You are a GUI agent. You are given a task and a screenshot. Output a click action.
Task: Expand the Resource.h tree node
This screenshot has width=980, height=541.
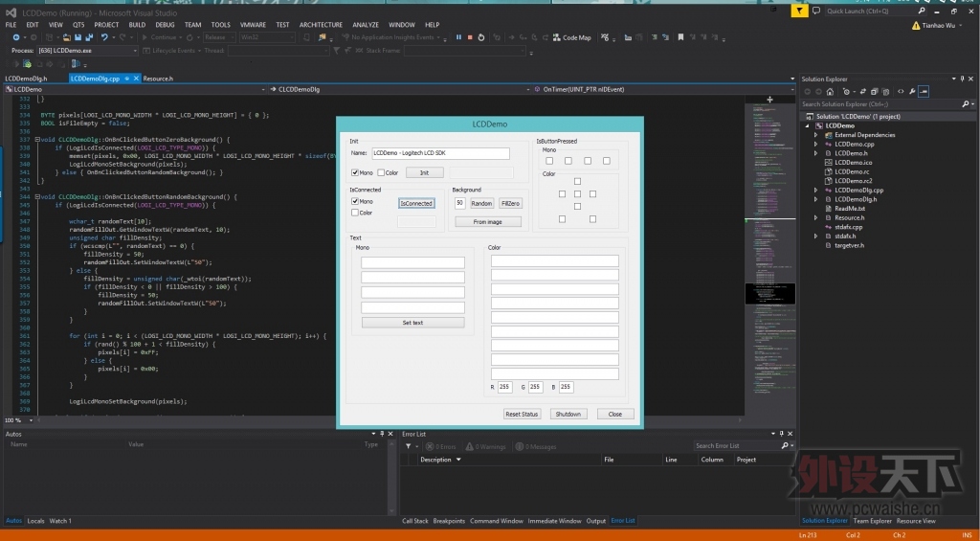(x=815, y=217)
